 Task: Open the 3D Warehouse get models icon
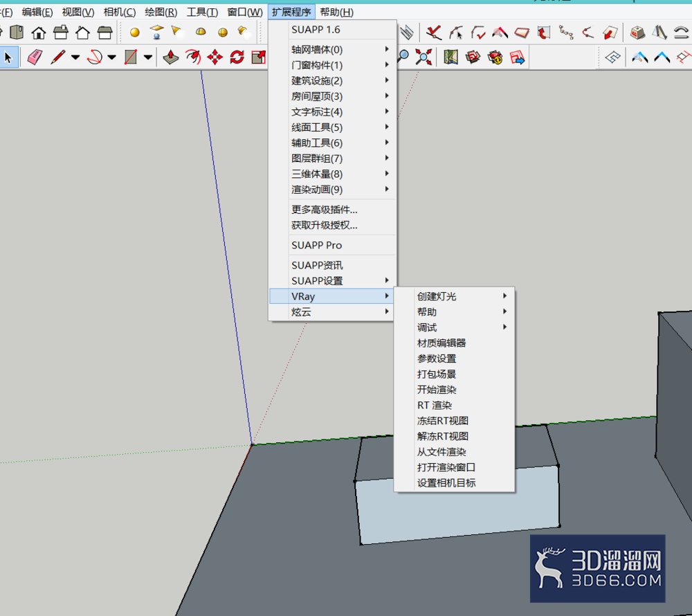[x=473, y=57]
